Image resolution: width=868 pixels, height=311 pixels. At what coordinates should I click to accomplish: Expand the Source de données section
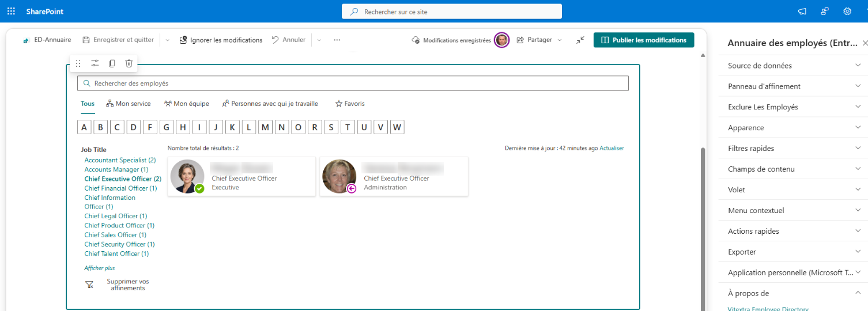[794, 66]
